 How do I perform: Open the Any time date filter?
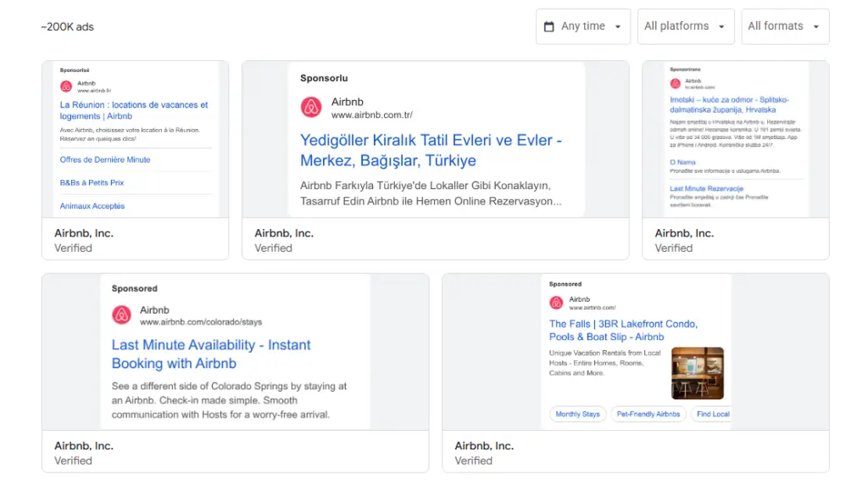[x=583, y=26]
